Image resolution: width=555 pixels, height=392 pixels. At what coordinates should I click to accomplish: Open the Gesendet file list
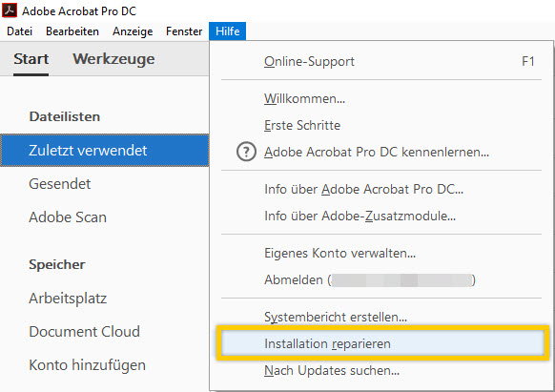point(59,184)
